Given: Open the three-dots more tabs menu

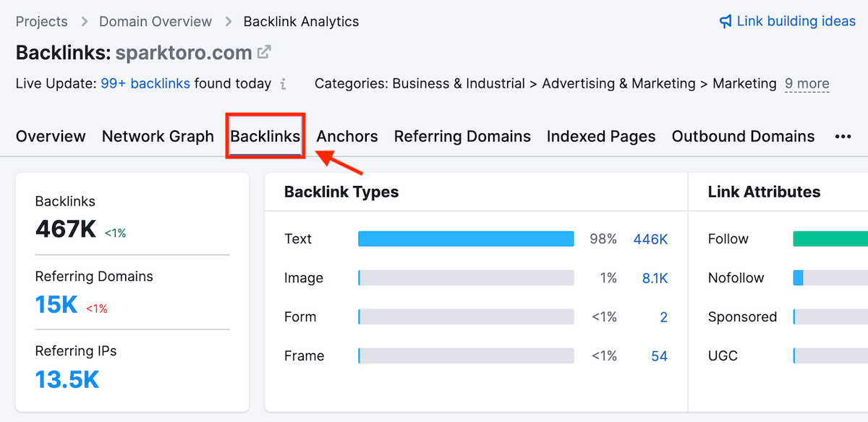Looking at the screenshot, I should click(843, 137).
